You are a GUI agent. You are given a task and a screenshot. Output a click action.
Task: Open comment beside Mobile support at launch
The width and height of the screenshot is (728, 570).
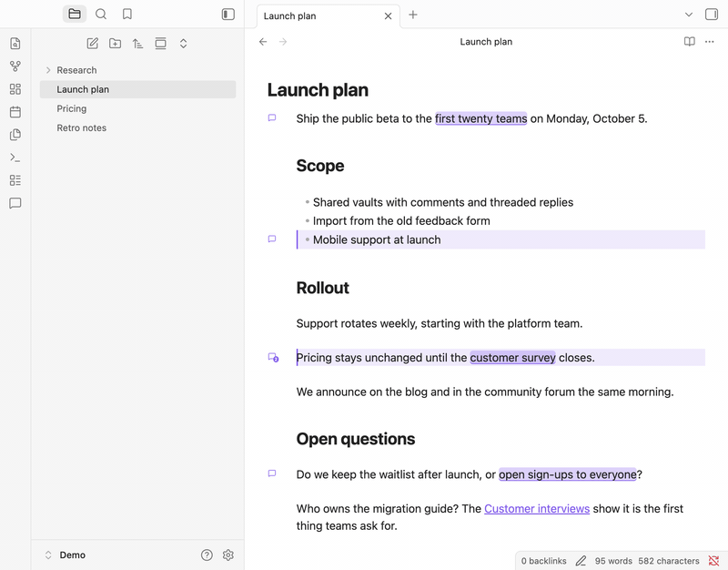pyautogui.click(x=272, y=239)
